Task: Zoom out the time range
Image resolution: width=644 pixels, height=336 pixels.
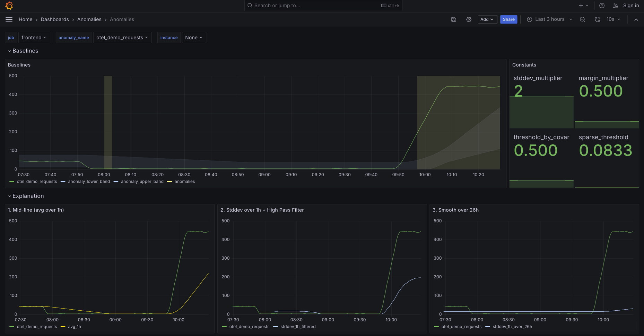Action: point(582,19)
